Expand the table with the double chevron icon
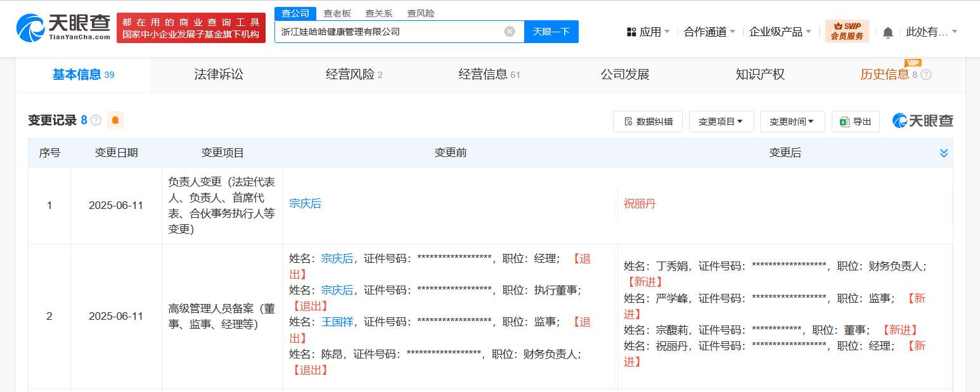 tap(944, 153)
